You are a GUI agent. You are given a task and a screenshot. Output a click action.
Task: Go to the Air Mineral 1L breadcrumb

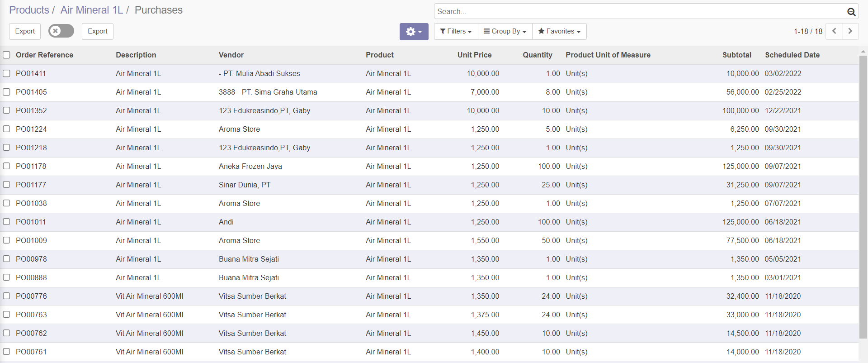coord(92,10)
